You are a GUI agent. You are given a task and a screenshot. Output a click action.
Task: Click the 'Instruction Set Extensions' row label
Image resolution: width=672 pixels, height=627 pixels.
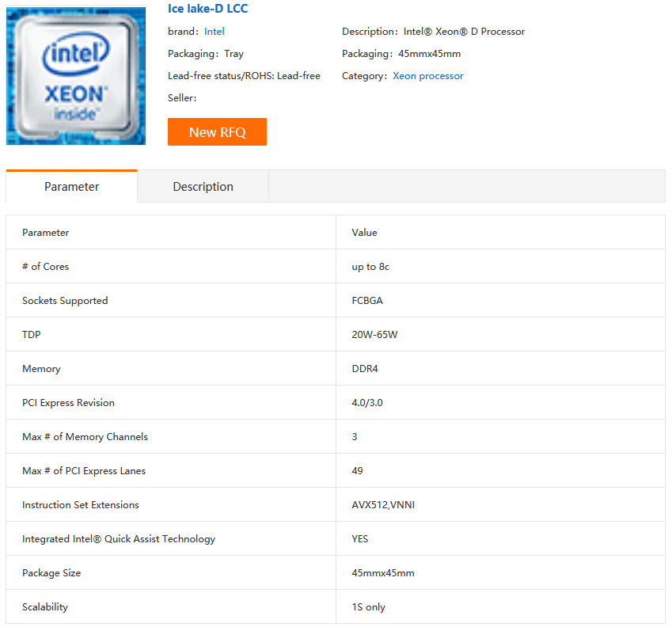81,505
